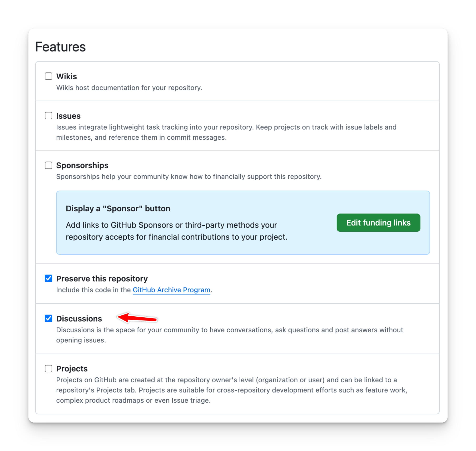Enable the Wikis checkbox
The image size is (476, 451).
point(49,76)
